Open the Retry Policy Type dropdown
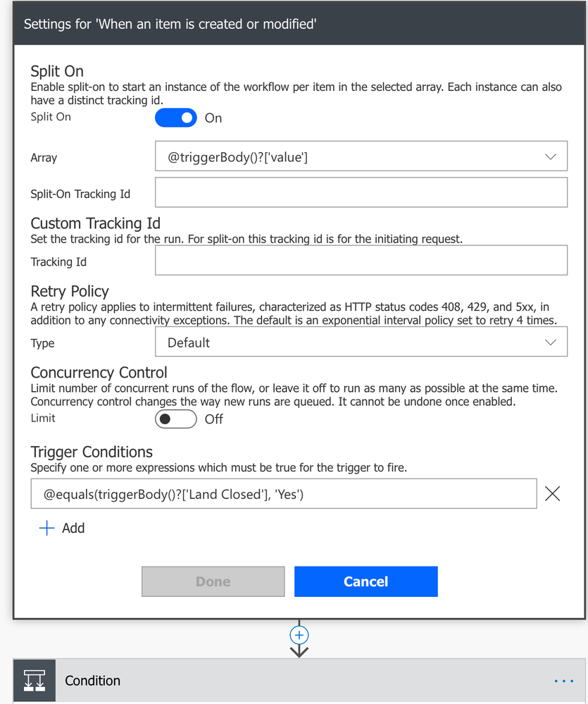This screenshot has height=704, width=588. pyautogui.click(x=551, y=342)
